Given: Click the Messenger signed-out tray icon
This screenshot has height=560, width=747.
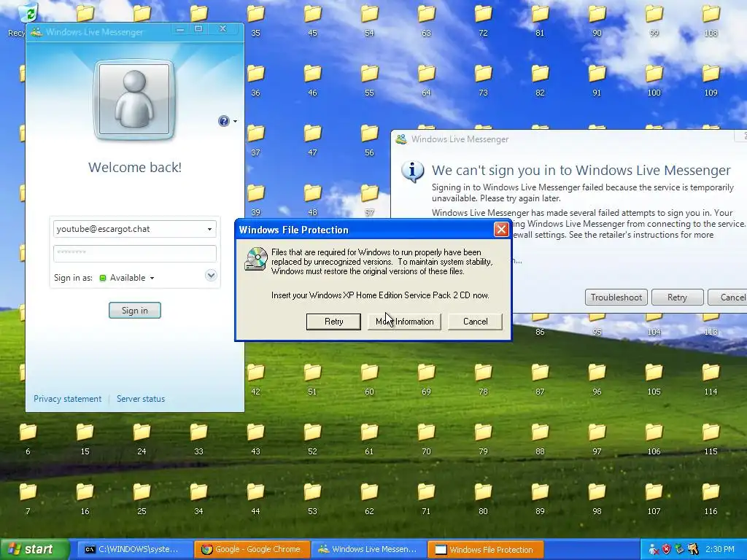Looking at the screenshot, I should point(654,550).
